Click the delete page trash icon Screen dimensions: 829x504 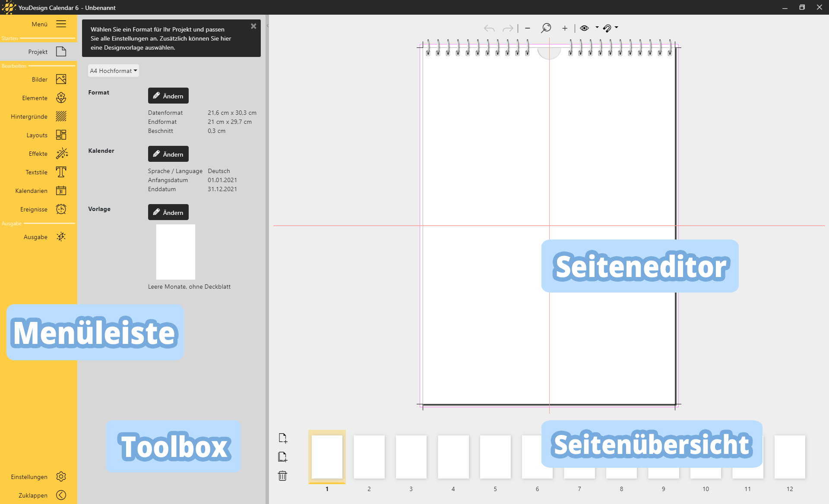[282, 476]
